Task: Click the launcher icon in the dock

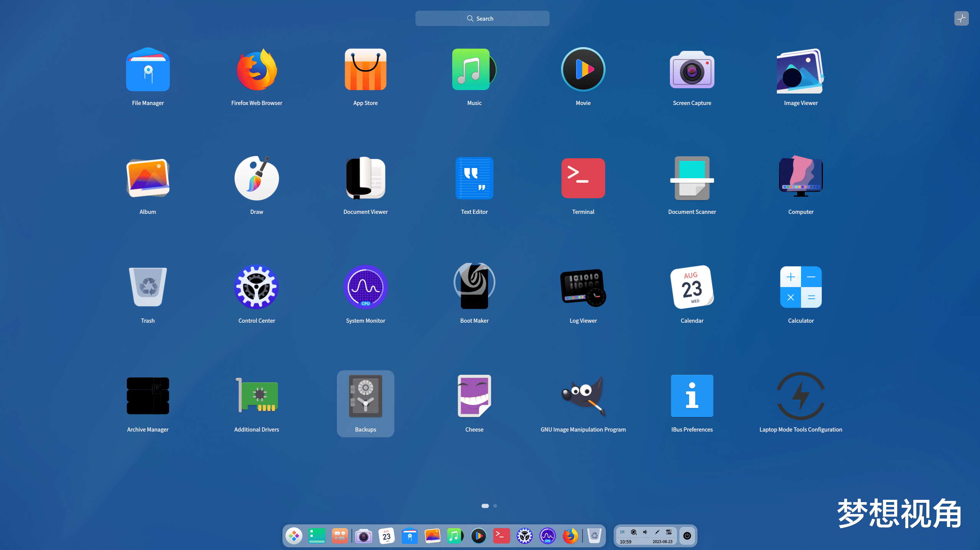Action: pos(294,536)
